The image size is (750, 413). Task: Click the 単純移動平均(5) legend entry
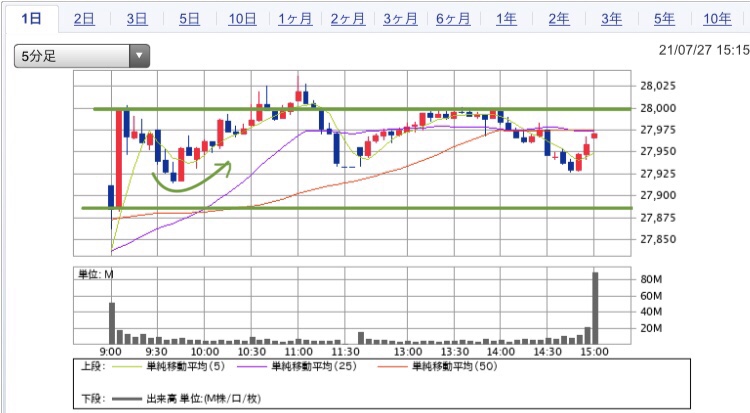185,367
